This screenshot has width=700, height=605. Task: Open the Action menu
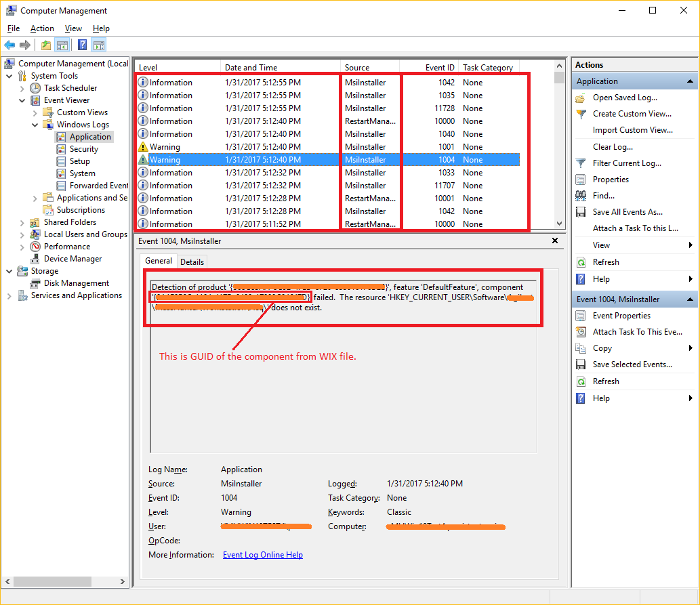pyautogui.click(x=42, y=28)
